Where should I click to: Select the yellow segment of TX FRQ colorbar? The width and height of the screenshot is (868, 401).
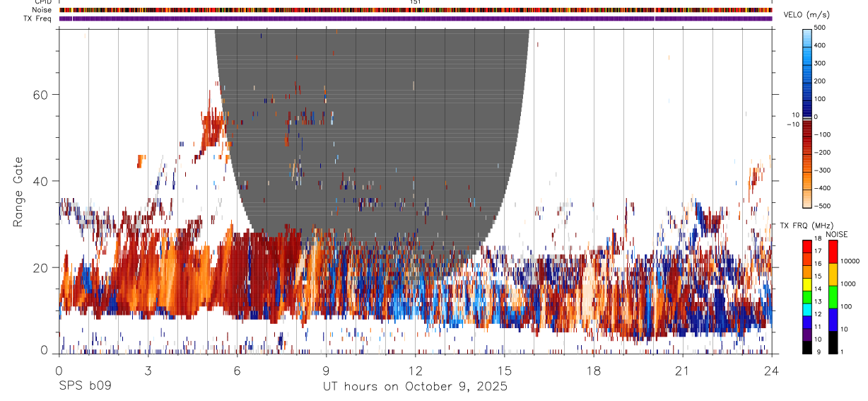(x=807, y=285)
